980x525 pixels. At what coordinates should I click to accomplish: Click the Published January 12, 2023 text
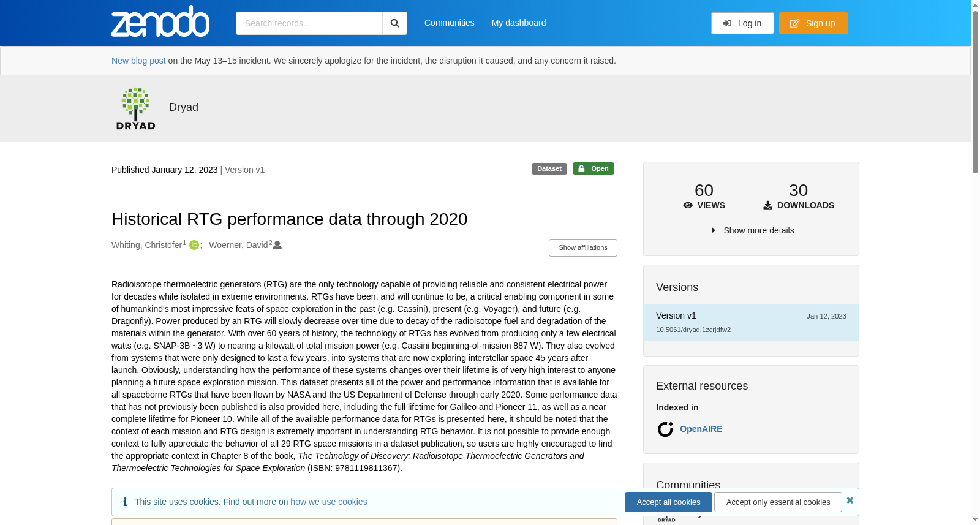click(165, 170)
